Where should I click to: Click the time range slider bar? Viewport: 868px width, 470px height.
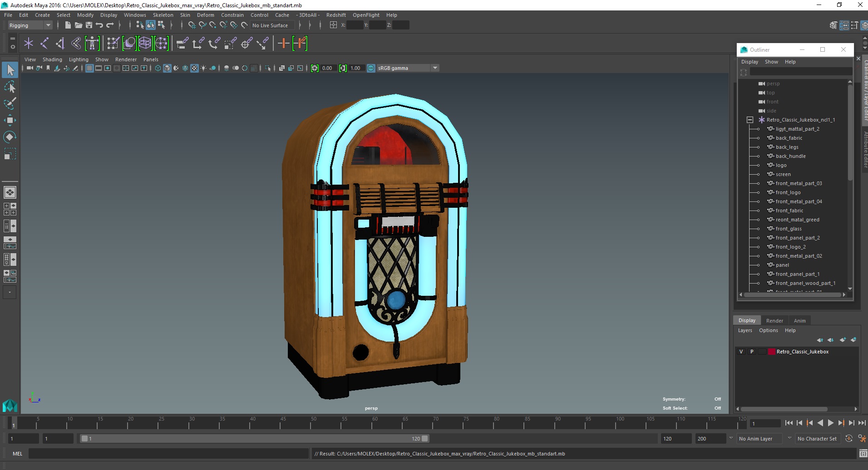coord(254,439)
